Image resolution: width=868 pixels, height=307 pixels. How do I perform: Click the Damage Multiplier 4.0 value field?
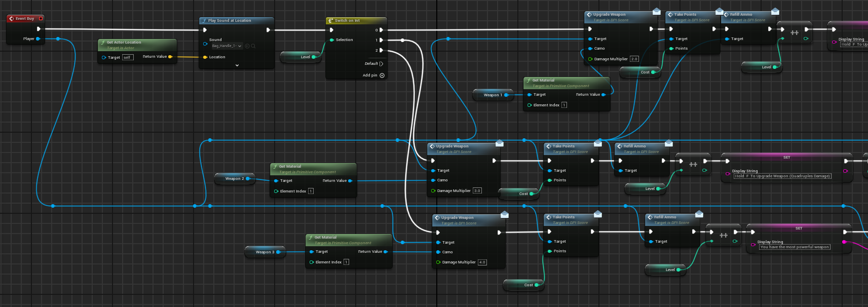[482, 262]
